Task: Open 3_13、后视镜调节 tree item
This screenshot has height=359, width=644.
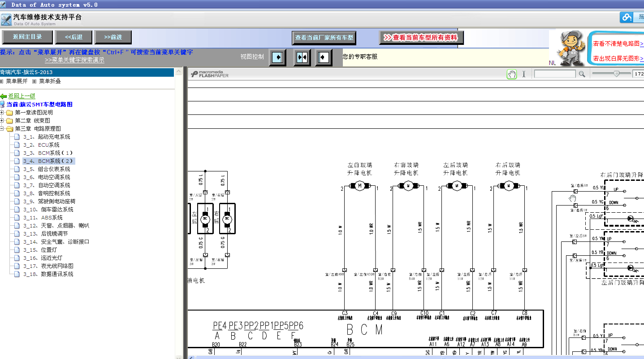Action: pos(46,234)
